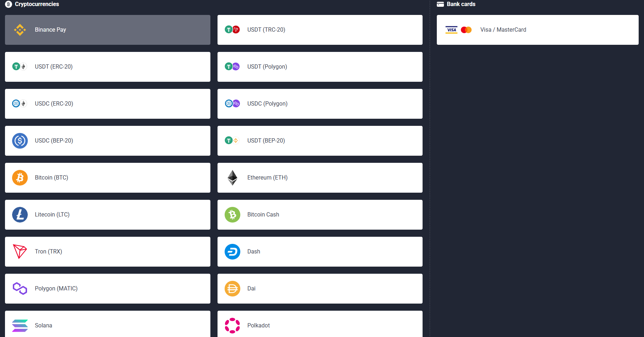Image resolution: width=644 pixels, height=337 pixels.
Task: Click the pink Polkadot dots icon
Action: coord(232,325)
